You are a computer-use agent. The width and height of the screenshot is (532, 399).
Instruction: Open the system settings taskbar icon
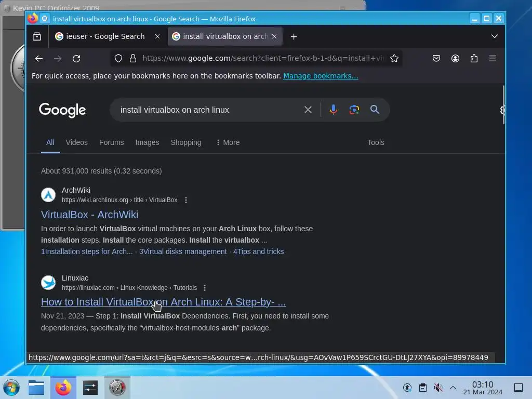coord(90,388)
